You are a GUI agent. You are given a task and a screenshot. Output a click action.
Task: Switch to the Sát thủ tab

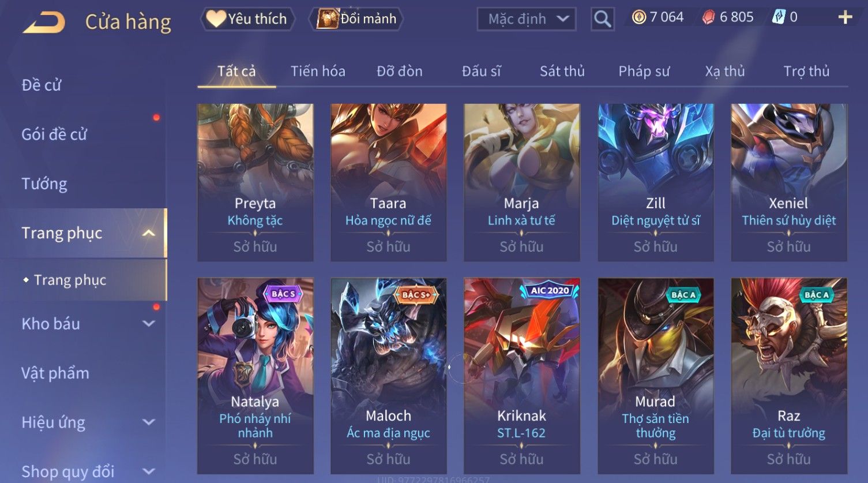[562, 72]
